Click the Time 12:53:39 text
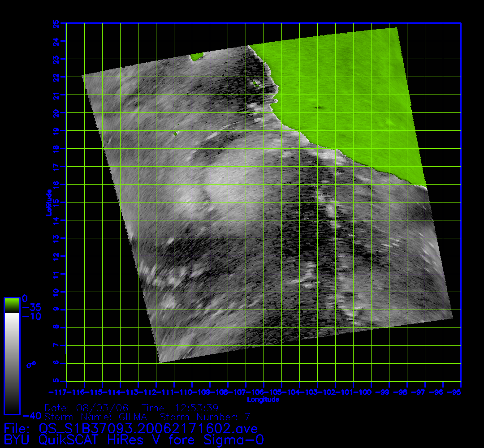 pyautogui.click(x=179, y=408)
